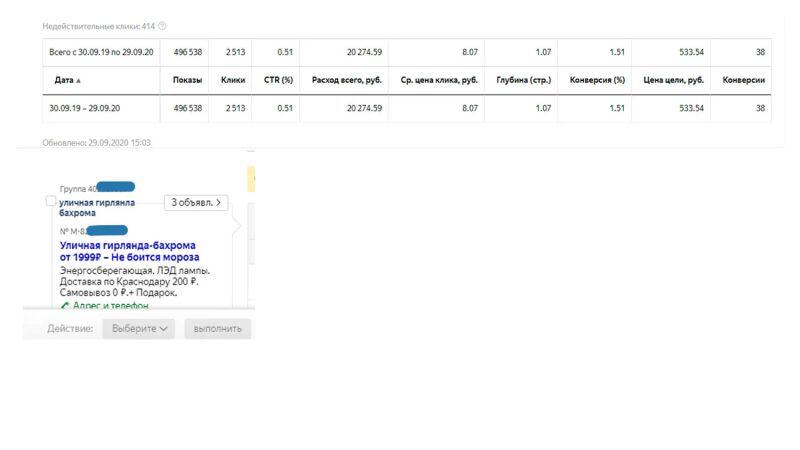Click the Конверсия (%) column header
Image resolution: width=800 pixels, height=450 pixels.
[597, 80]
